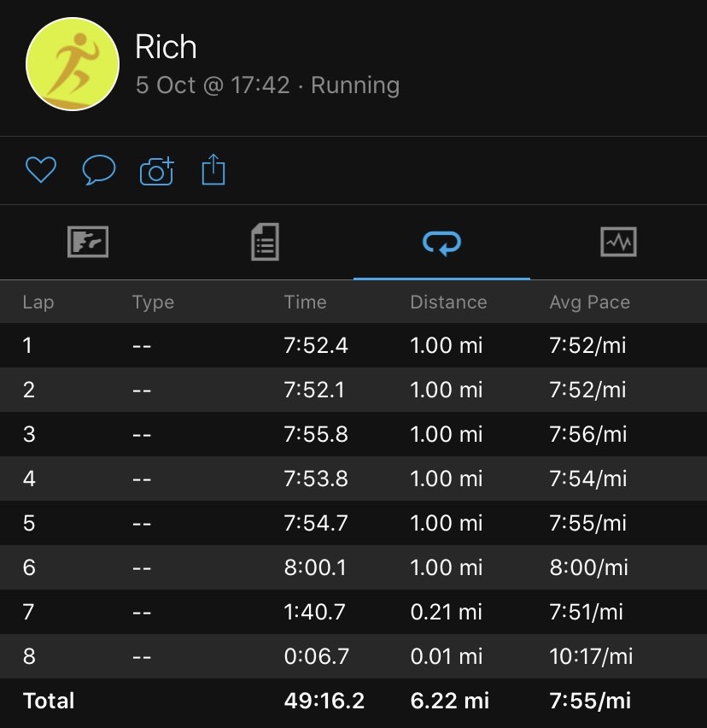
Task: Open the stats details tab
Action: click(x=265, y=242)
